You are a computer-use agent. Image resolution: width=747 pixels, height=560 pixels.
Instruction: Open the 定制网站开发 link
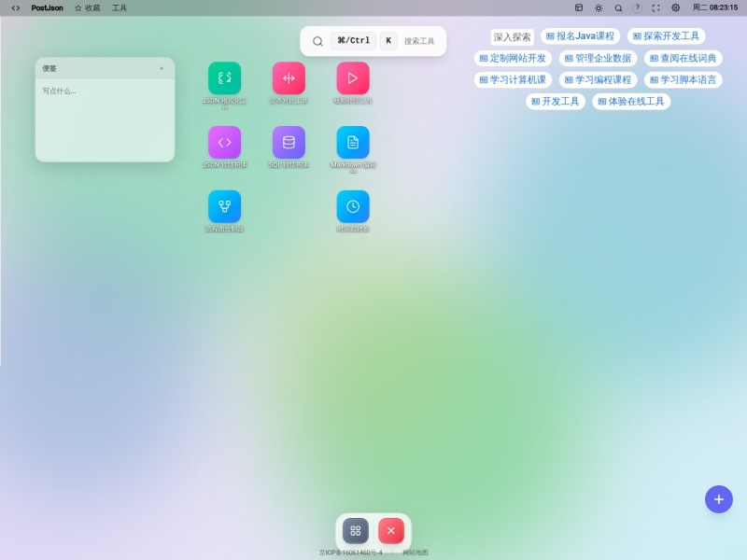tap(513, 58)
